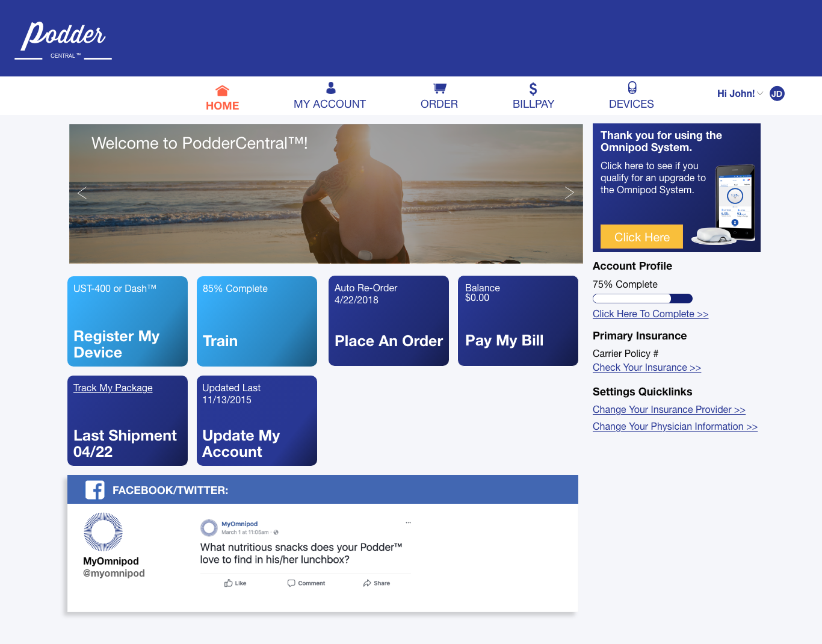This screenshot has width=822, height=644.
Task: Click the Welcome to PodderCentral heading
Action: point(200,143)
